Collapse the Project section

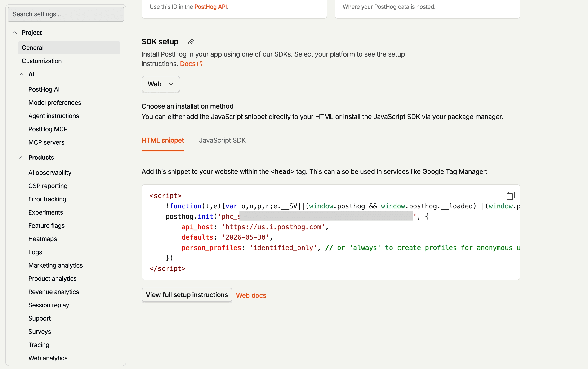point(15,33)
